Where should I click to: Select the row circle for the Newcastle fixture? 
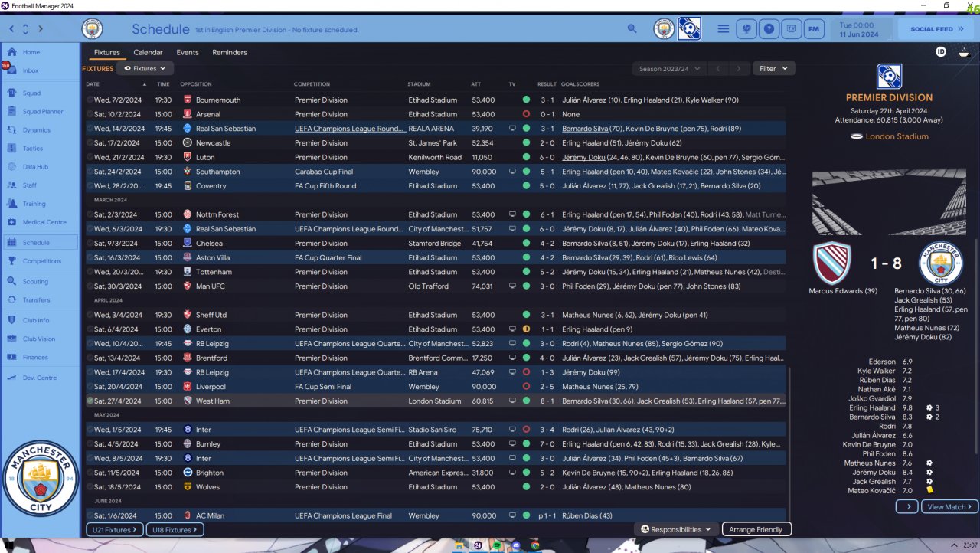tap(90, 142)
